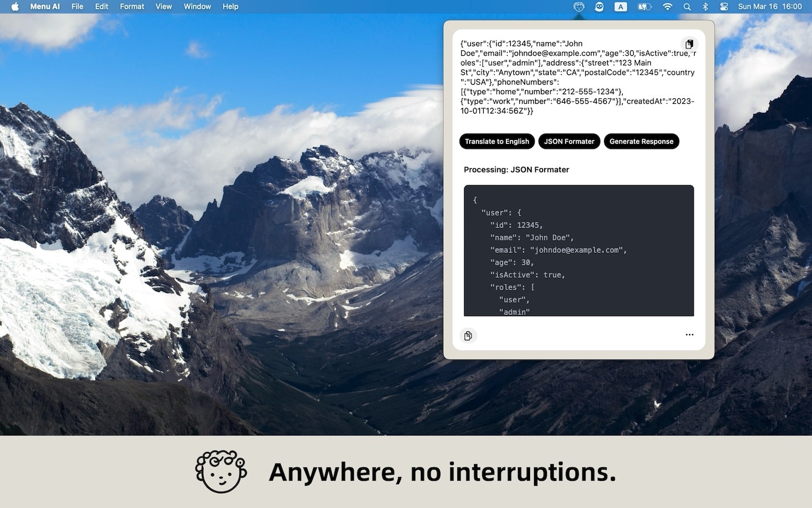Image resolution: width=812 pixels, height=508 pixels.
Task: Click the round smiley face menu bar icon
Action: 599,7
